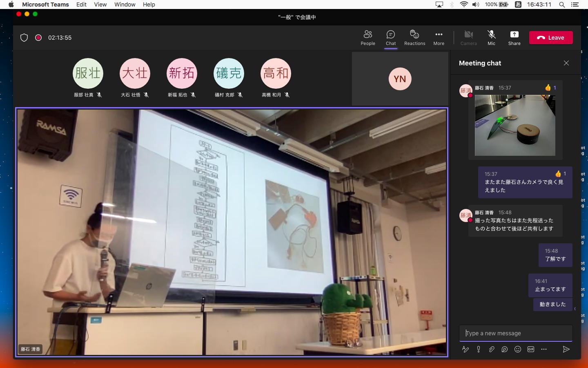The height and width of the screenshot is (368, 588).
Task: Click the 藤石 清香 avatar on the 15:37 message
Action: pos(466,91)
